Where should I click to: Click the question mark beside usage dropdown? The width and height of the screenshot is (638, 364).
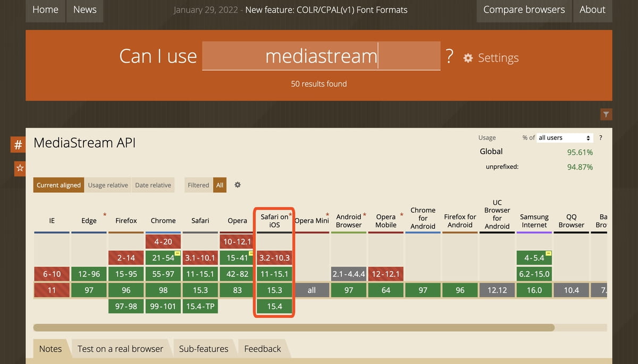click(601, 138)
